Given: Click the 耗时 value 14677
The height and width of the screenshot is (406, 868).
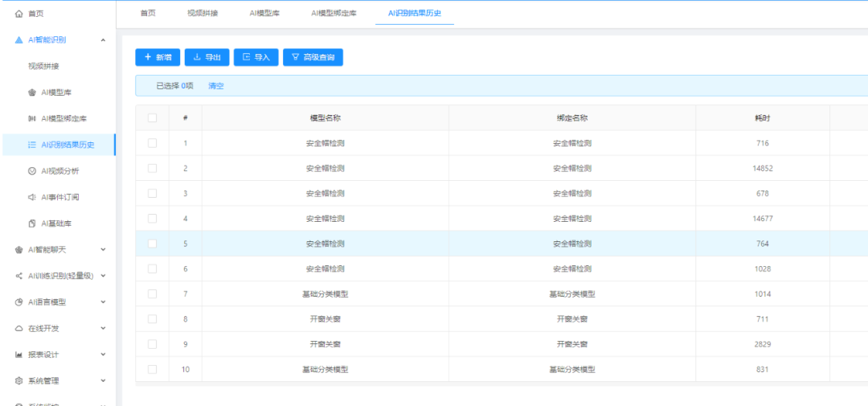Looking at the screenshot, I should coord(762,219).
